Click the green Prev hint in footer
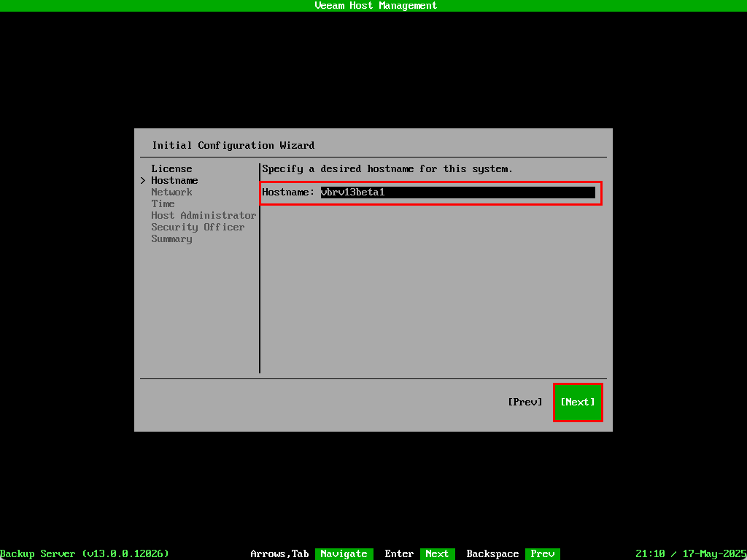 [542, 553]
